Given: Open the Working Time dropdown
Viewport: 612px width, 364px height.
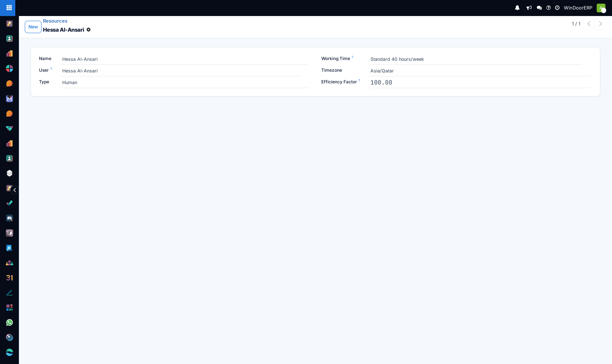Looking at the screenshot, I should tap(475, 59).
